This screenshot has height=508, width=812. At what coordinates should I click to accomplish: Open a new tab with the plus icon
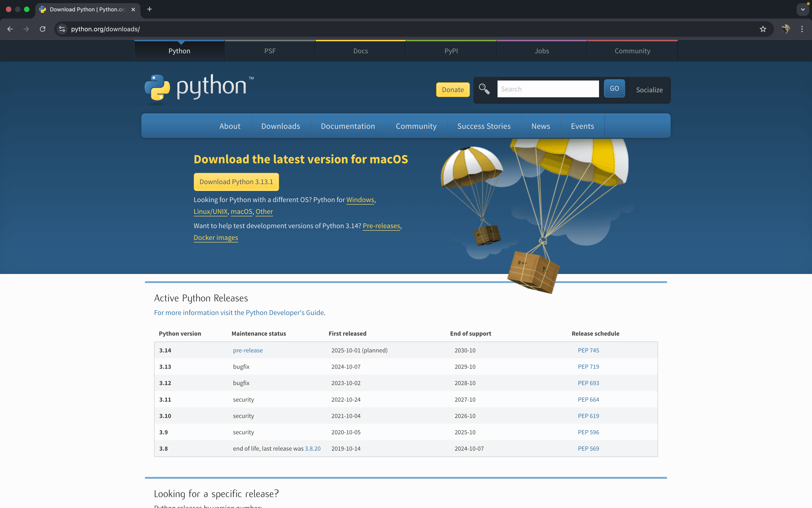point(150,9)
